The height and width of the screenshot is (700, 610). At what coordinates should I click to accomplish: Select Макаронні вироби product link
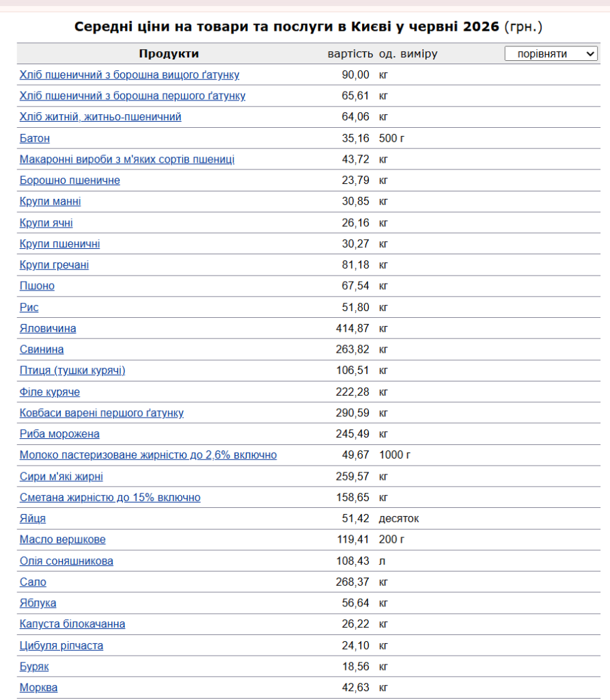click(127, 159)
